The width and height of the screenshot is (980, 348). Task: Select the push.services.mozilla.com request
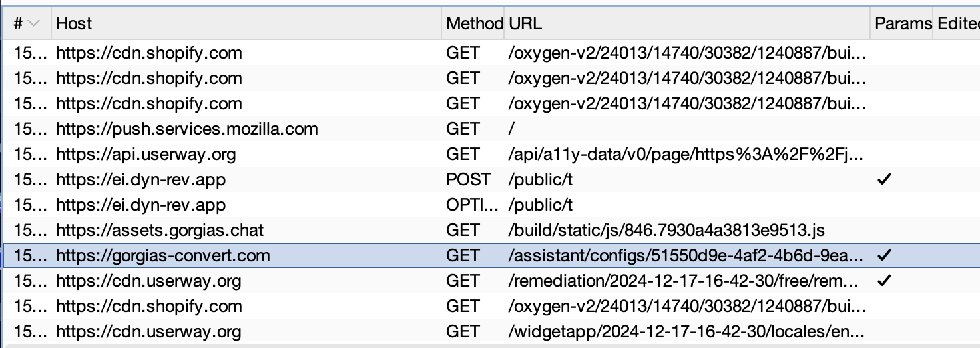[x=186, y=129]
